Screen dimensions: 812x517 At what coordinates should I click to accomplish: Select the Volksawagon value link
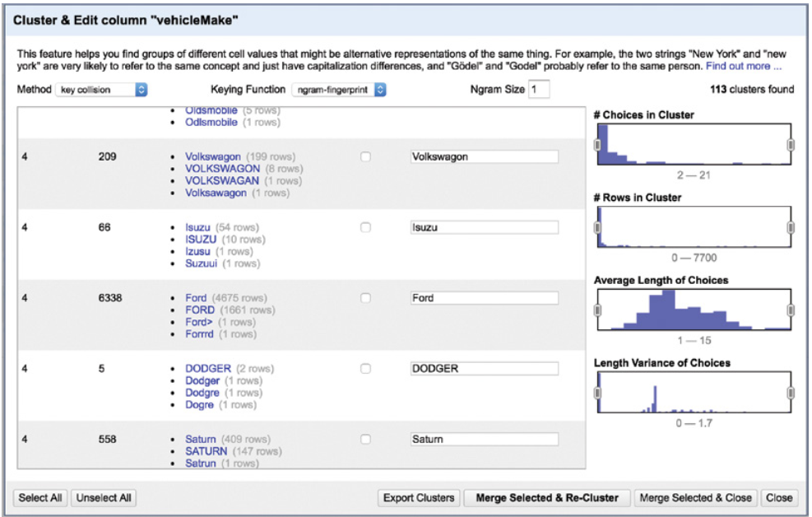216,193
